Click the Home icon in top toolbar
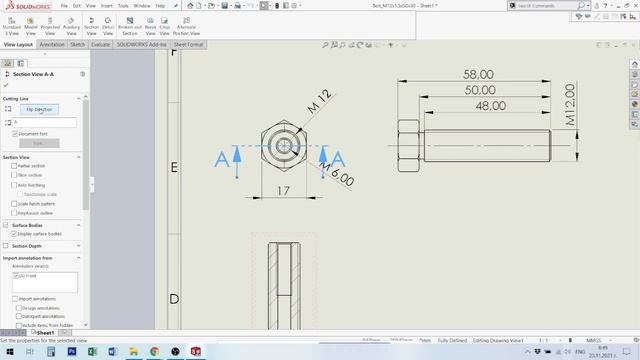This screenshot has height=360, width=640. pyautogui.click(x=190, y=6)
